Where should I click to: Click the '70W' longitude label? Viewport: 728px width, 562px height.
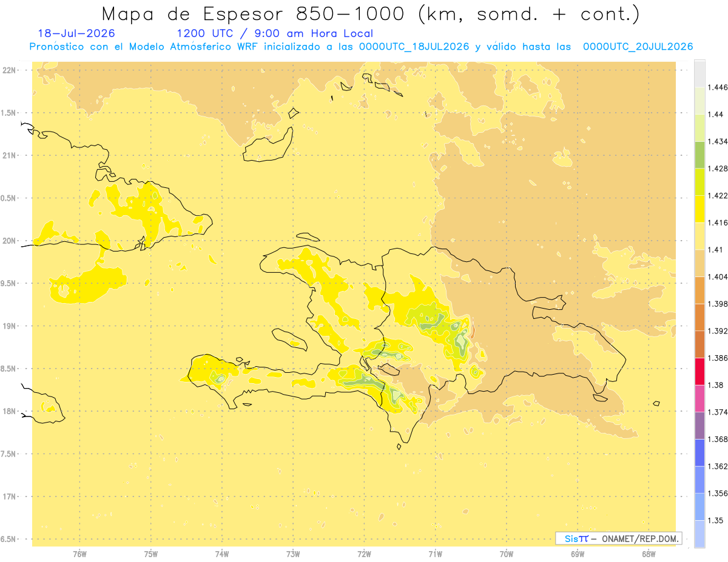coord(507,554)
